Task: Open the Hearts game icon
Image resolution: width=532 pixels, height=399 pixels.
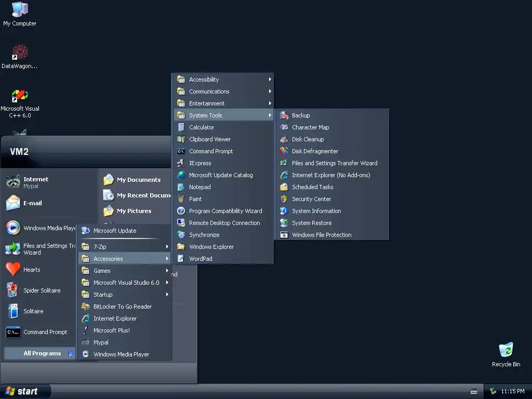Action: click(x=13, y=270)
